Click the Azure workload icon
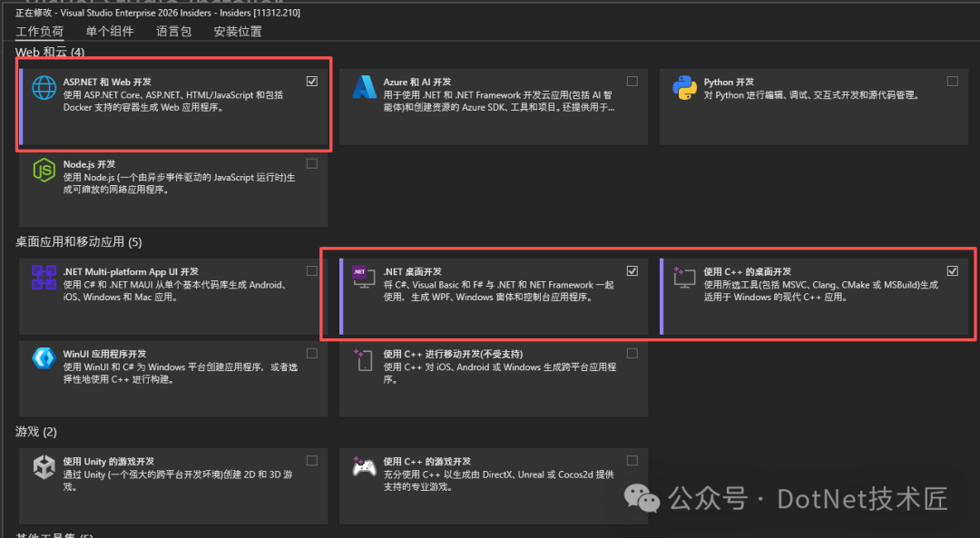980x538 pixels. (x=365, y=87)
